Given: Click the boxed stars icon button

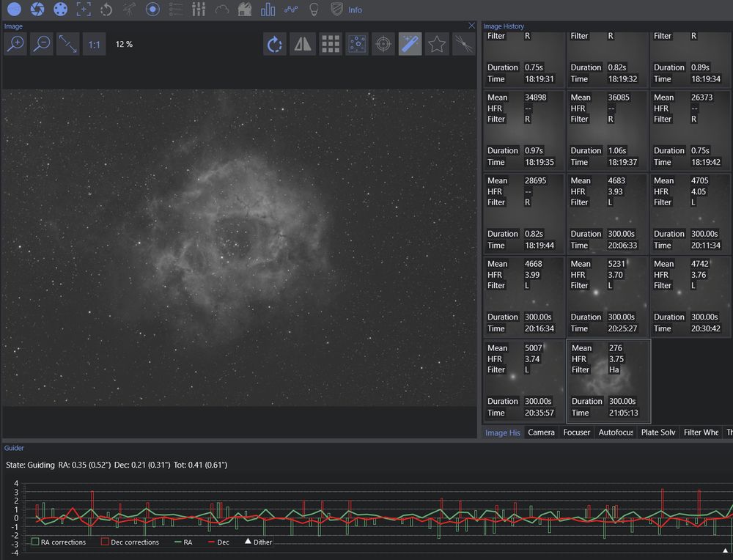Looking at the screenshot, I should 357,44.
